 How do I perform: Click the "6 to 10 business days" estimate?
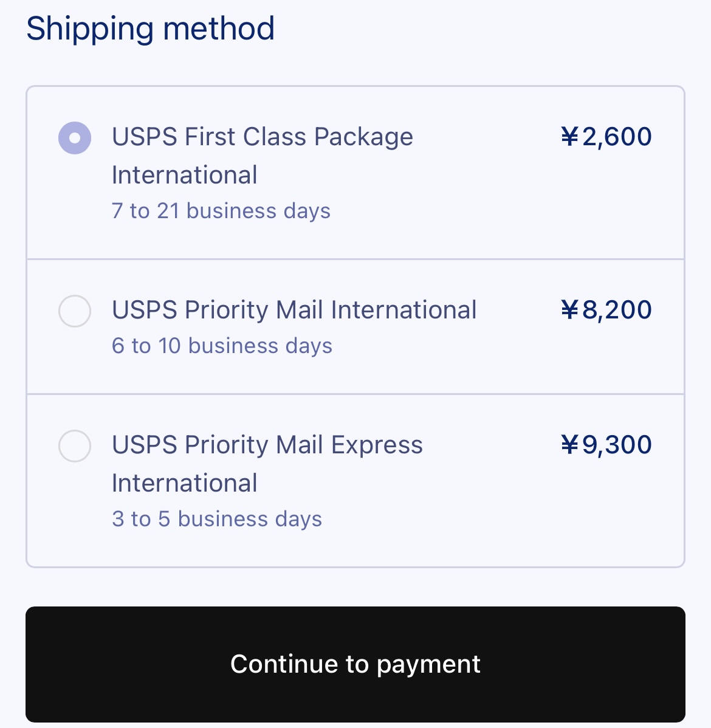[x=222, y=346]
